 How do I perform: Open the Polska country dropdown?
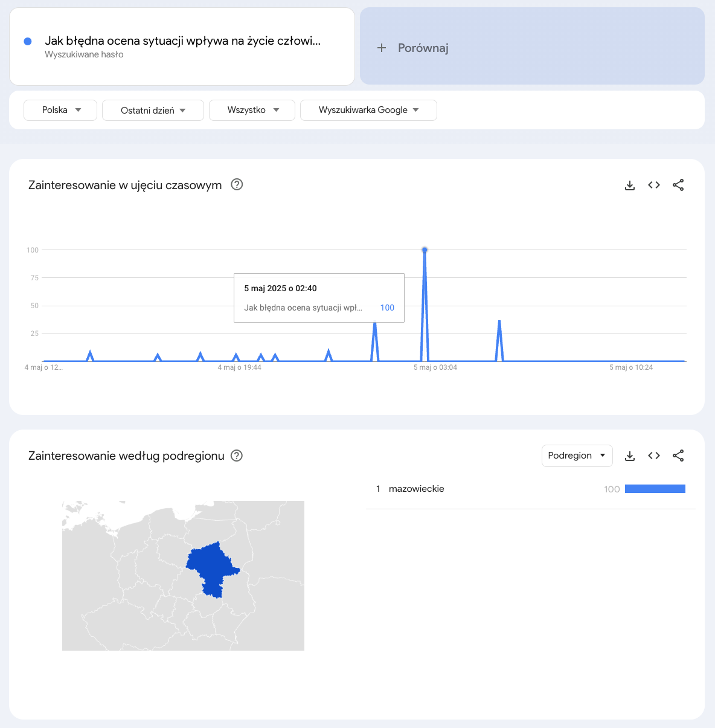[x=60, y=110]
